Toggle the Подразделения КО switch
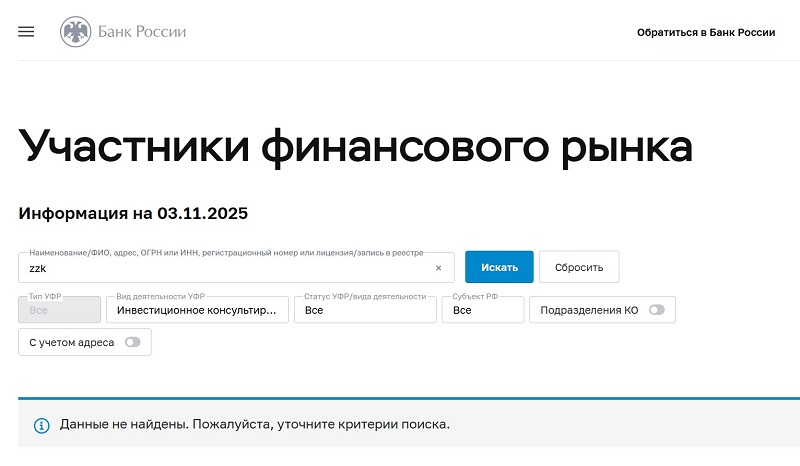Screen dimensions: 800x466 pyautogui.click(x=656, y=310)
